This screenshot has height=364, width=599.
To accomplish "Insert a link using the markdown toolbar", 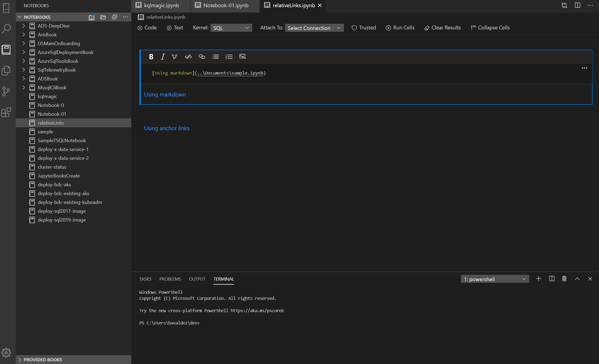I will point(202,56).
